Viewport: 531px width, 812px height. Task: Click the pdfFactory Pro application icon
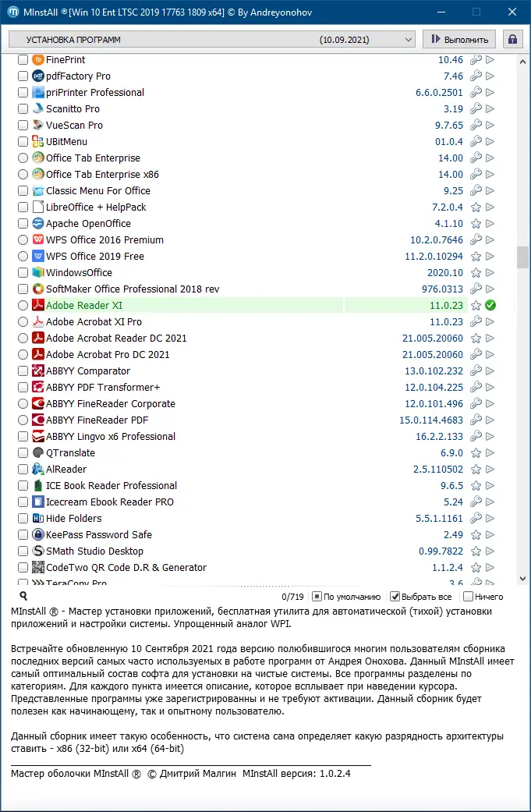pos(37,76)
